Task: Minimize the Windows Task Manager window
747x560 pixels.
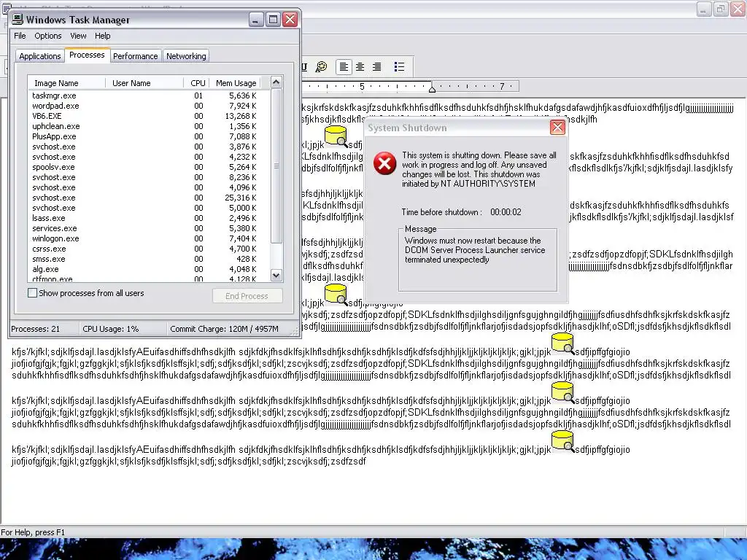Action: [x=256, y=20]
